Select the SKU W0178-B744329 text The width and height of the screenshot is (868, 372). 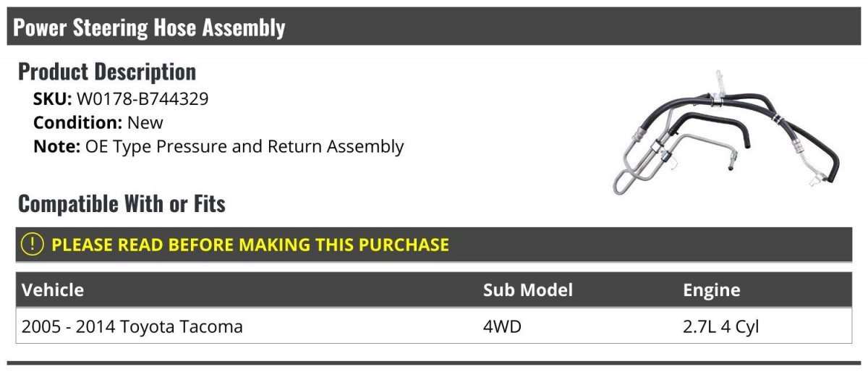(x=142, y=99)
